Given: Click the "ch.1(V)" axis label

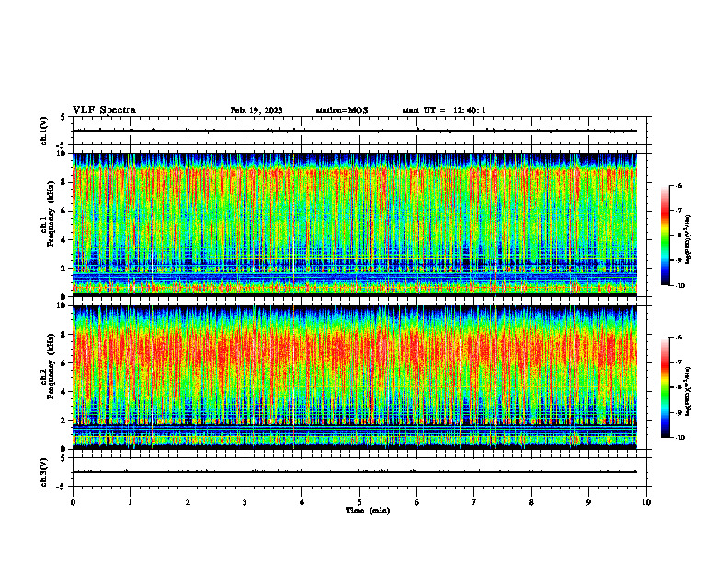Looking at the screenshot, I should click(44, 131).
